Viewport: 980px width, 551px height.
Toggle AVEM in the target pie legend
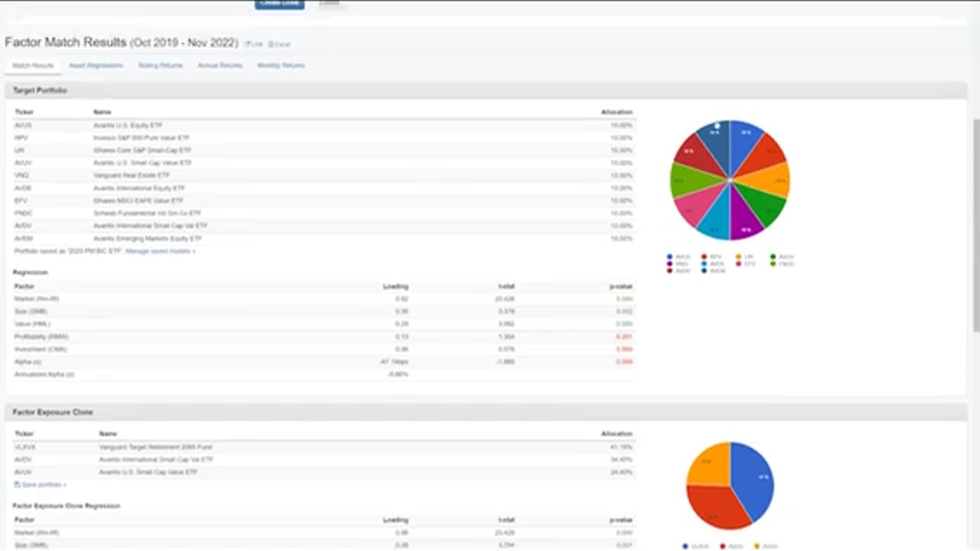(x=712, y=270)
